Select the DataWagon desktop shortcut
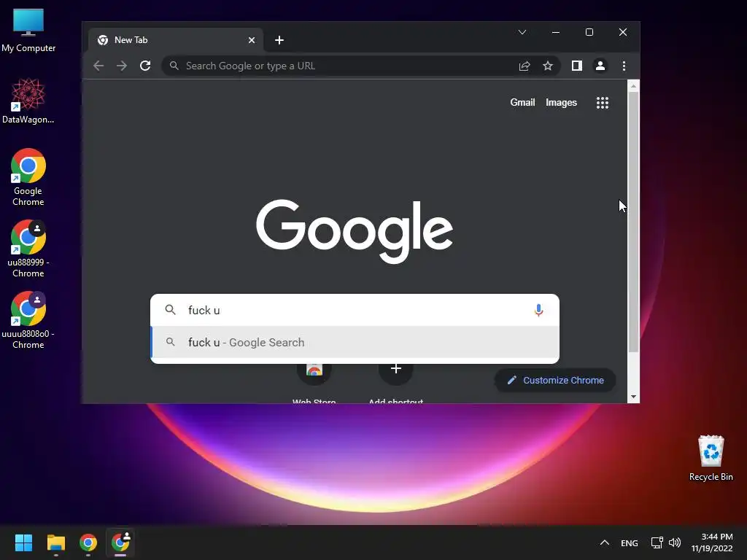 coord(28,101)
